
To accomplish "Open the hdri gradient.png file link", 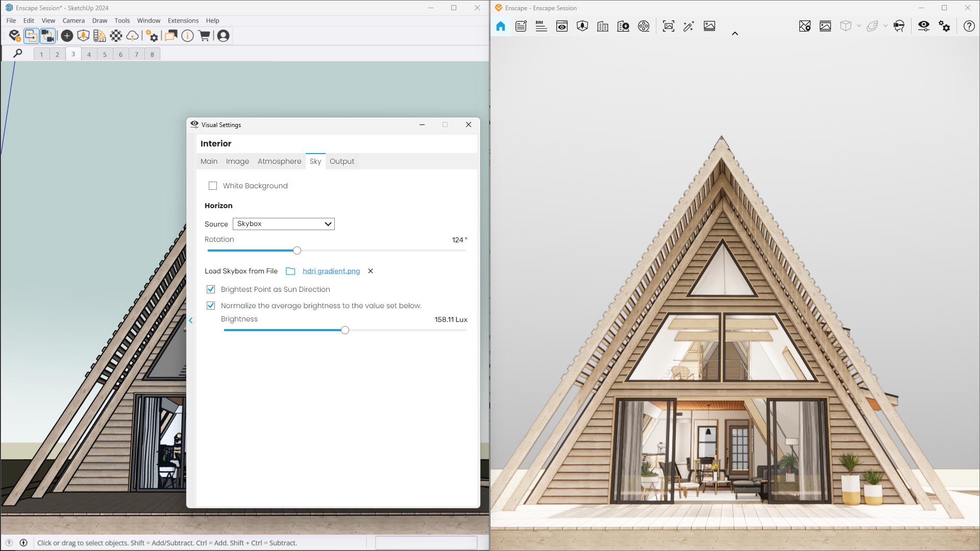I will coord(331,271).
